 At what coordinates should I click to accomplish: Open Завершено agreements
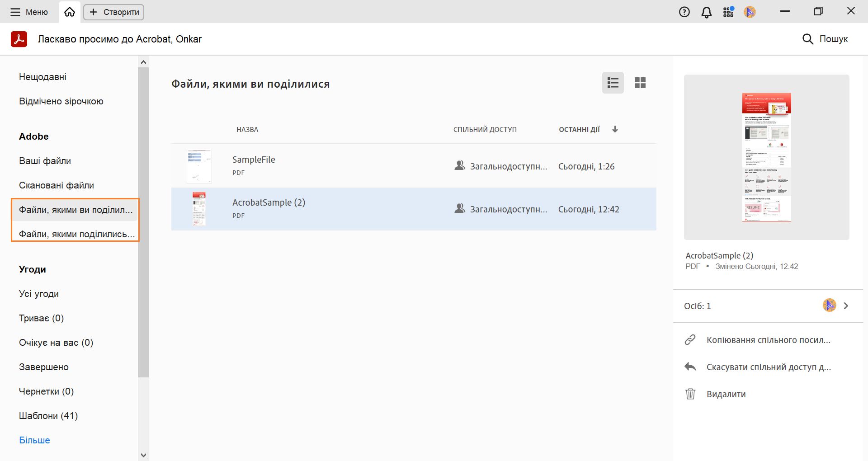[44, 367]
